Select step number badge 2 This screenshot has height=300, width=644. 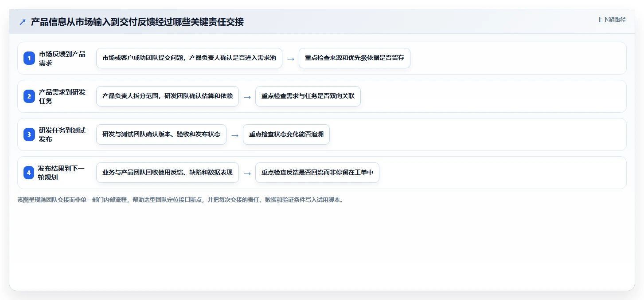click(29, 96)
